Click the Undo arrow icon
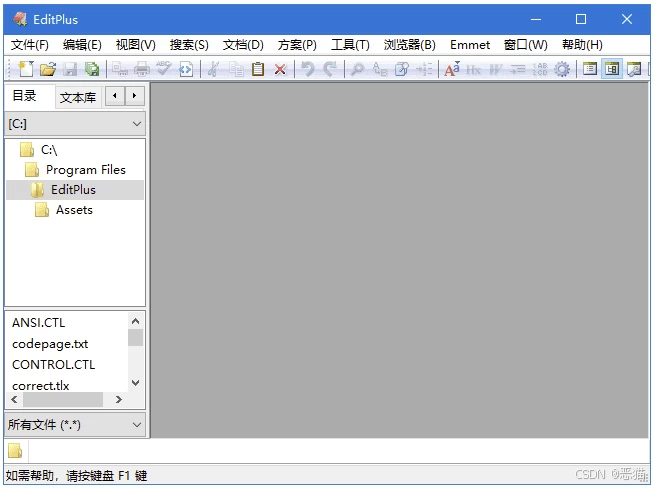The height and width of the screenshot is (488, 653). 308,69
